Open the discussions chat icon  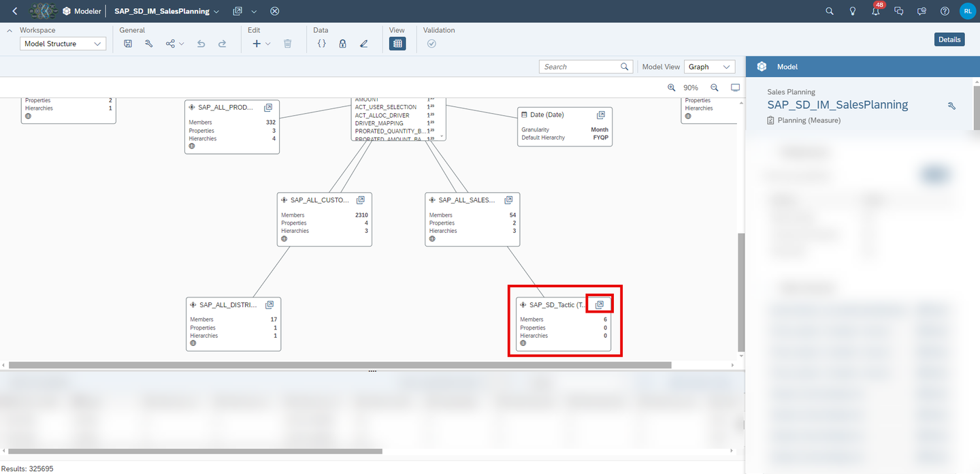click(x=898, y=11)
